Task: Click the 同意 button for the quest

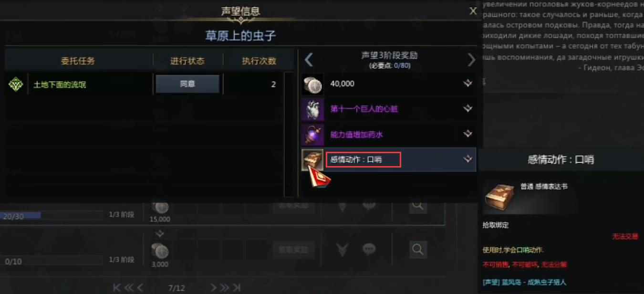Action: coord(187,84)
